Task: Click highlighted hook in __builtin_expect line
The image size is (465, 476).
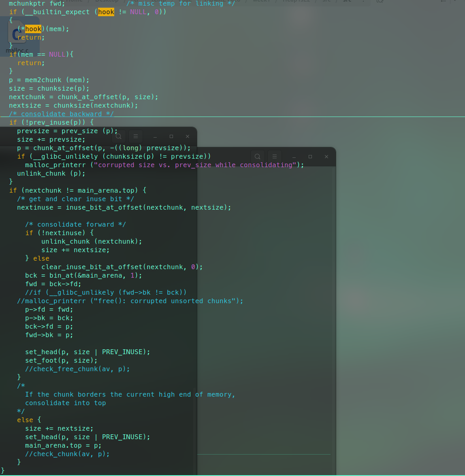Action: tap(106, 12)
